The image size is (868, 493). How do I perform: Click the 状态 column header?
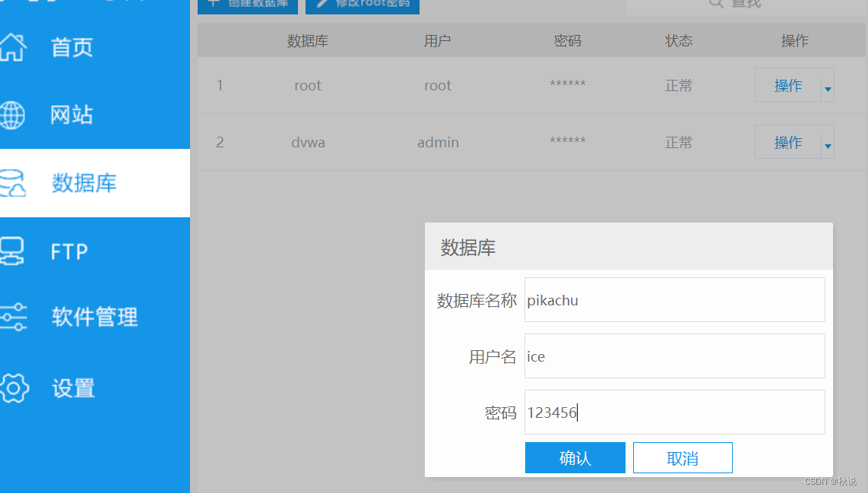coord(679,41)
